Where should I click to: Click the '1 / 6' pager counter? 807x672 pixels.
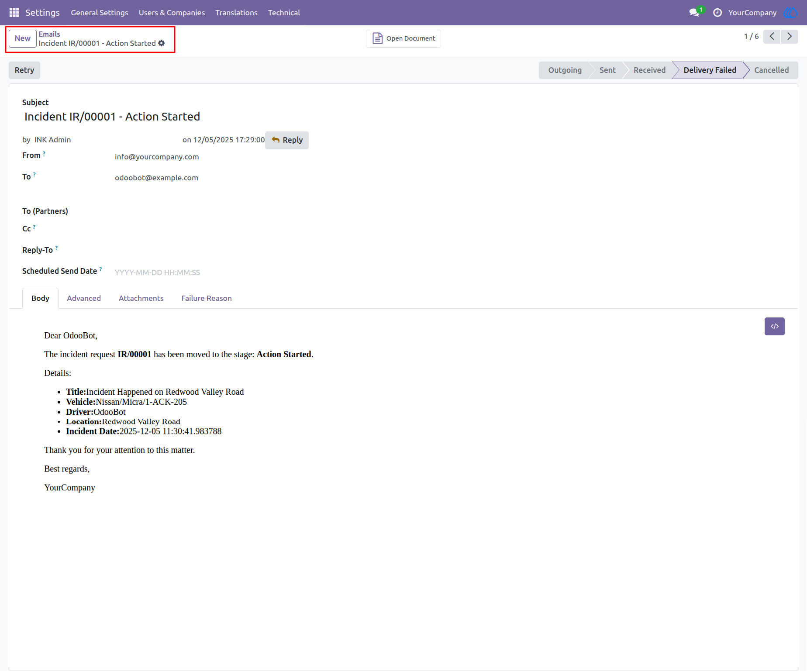751,37
